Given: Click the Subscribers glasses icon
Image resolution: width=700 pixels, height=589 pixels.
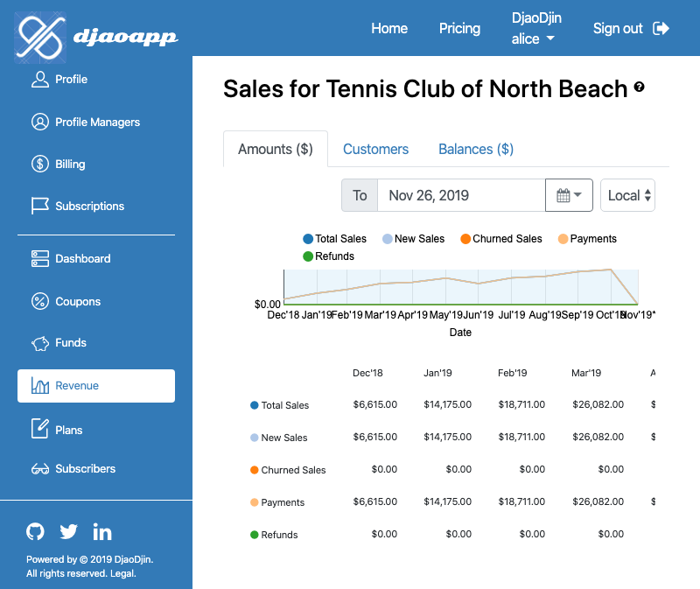Looking at the screenshot, I should click(x=40, y=469).
